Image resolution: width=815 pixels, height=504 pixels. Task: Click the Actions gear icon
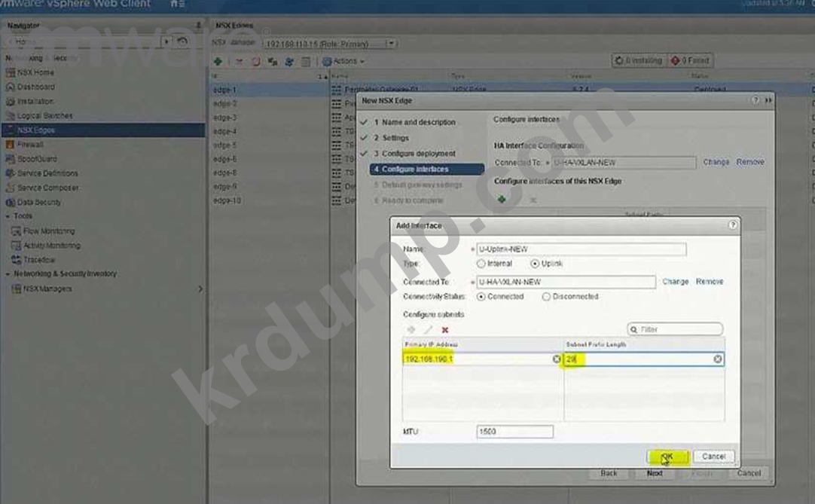tap(327, 61)
